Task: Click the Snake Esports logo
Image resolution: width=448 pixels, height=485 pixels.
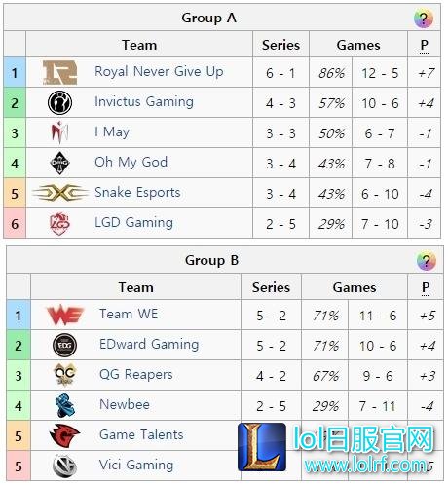Action: [x=60, y=193]
